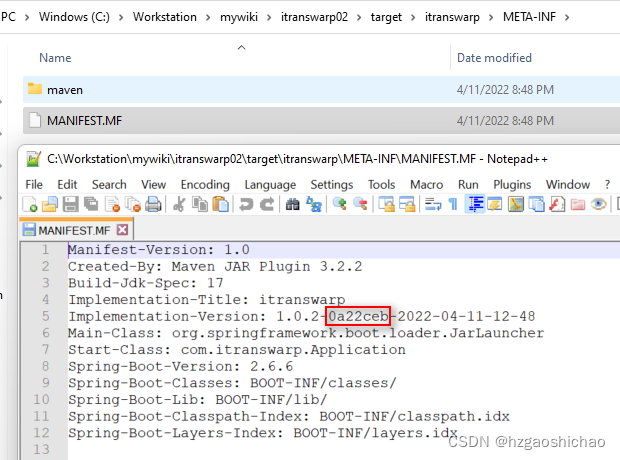Open the Settings menu
Image resolution: width=620 pixels, height=460 pixels.
331,185
